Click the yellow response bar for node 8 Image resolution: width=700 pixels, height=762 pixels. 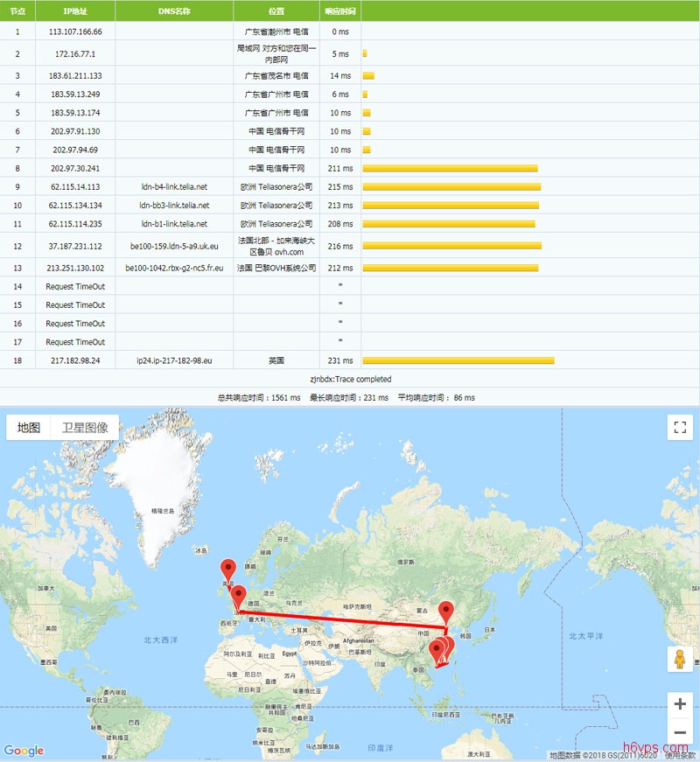click(450, 168)
